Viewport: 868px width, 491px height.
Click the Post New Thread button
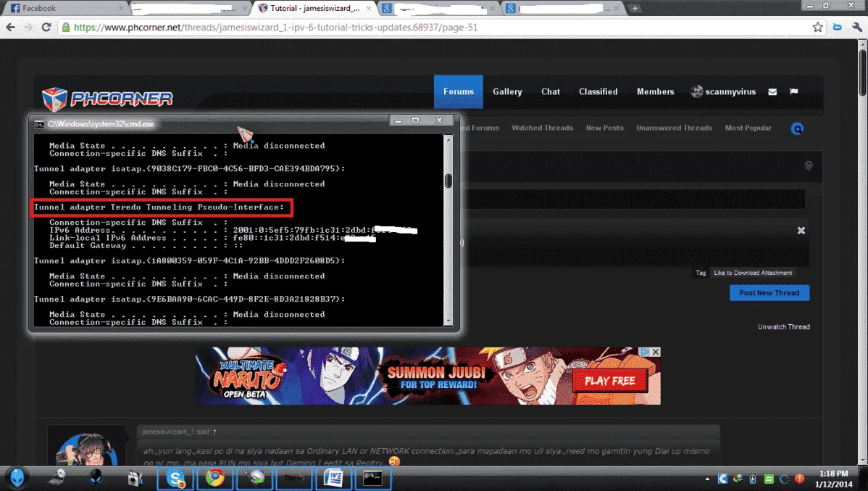[x=769, y=292]
